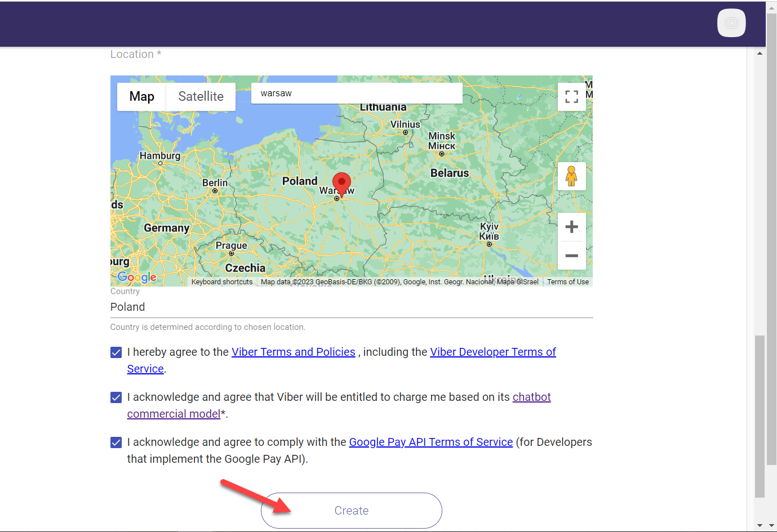This screenshot has width=777, height=532.
Task: Click the Create button
Action: point(352,511)
